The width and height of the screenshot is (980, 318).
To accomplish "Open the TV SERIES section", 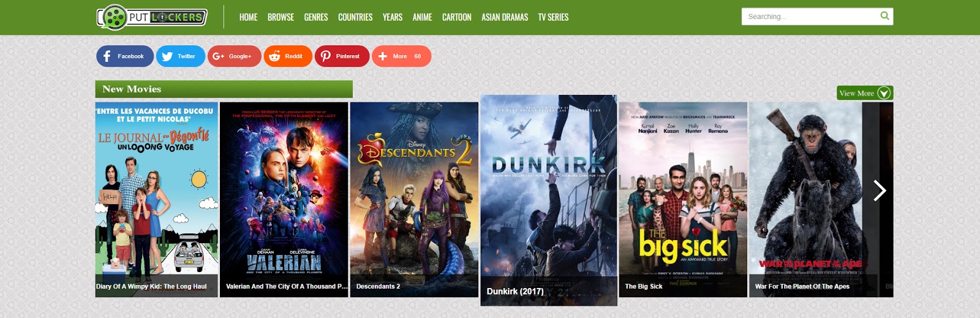I will pos(553,17).
